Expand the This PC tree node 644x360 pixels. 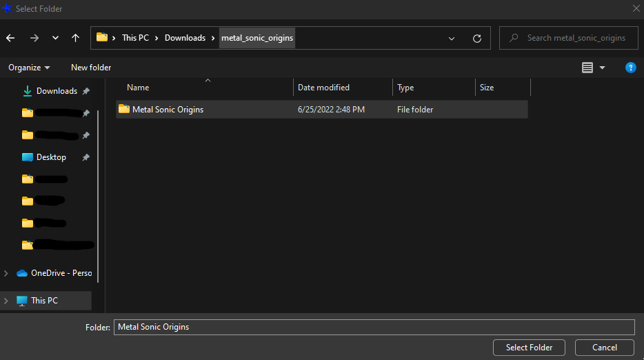point(6,301)
